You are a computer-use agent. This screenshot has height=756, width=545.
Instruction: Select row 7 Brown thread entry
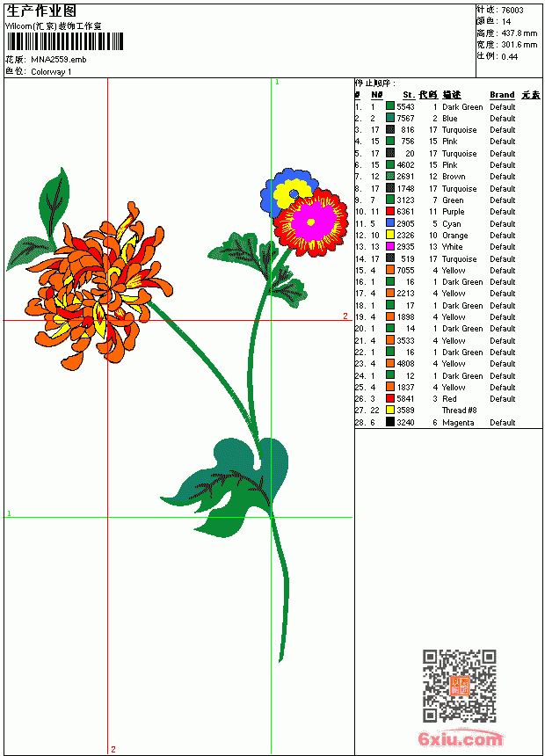[x=448, y=177]
